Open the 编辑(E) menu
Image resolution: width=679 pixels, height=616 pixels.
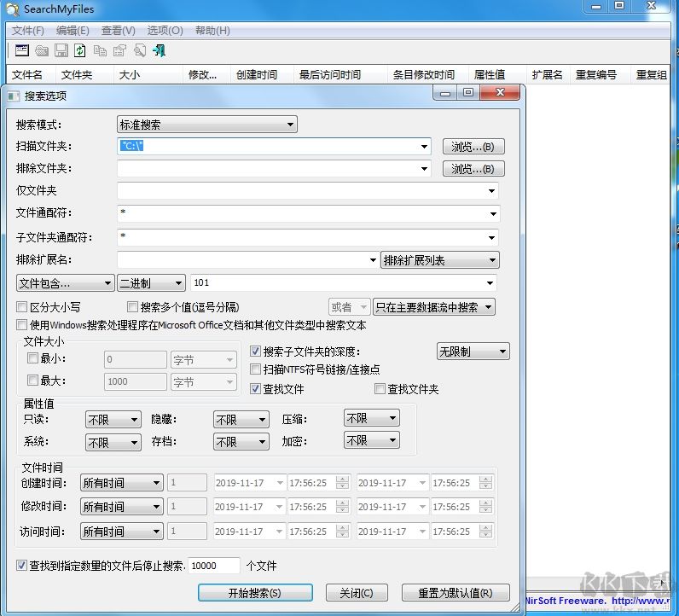73,31
